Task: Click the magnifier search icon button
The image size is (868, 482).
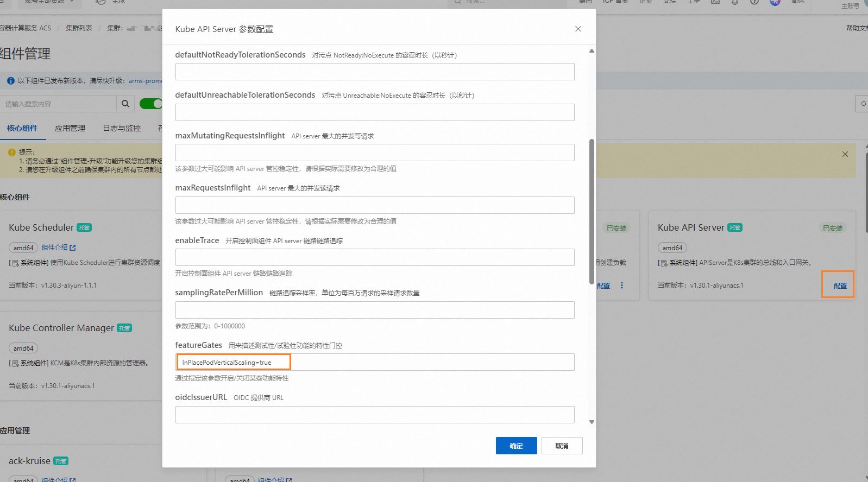Action: click(x=125, y=104)
